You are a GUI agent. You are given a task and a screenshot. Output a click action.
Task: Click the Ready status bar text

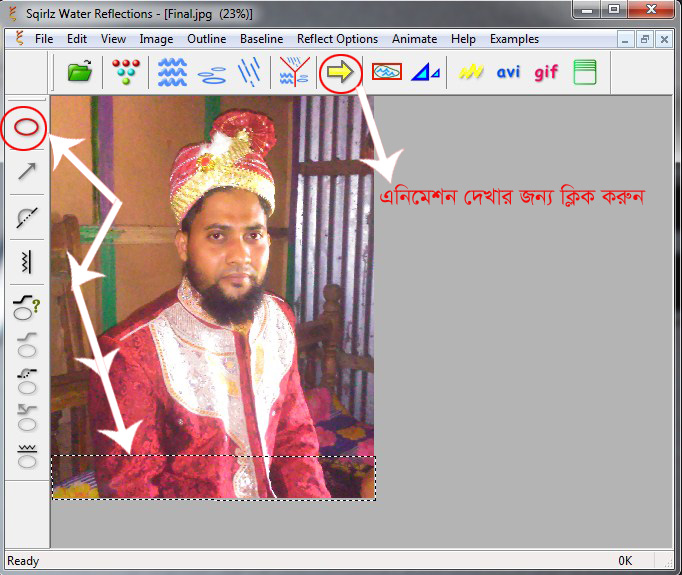coord(23,561)
